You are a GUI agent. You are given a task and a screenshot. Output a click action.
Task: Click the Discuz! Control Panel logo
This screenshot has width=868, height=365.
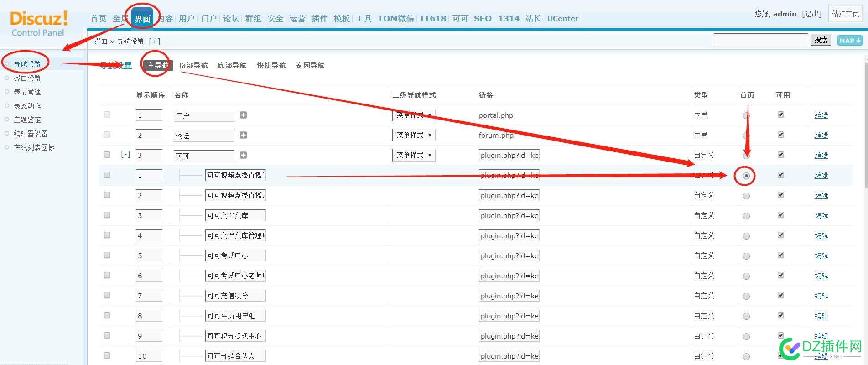point(39,24)
